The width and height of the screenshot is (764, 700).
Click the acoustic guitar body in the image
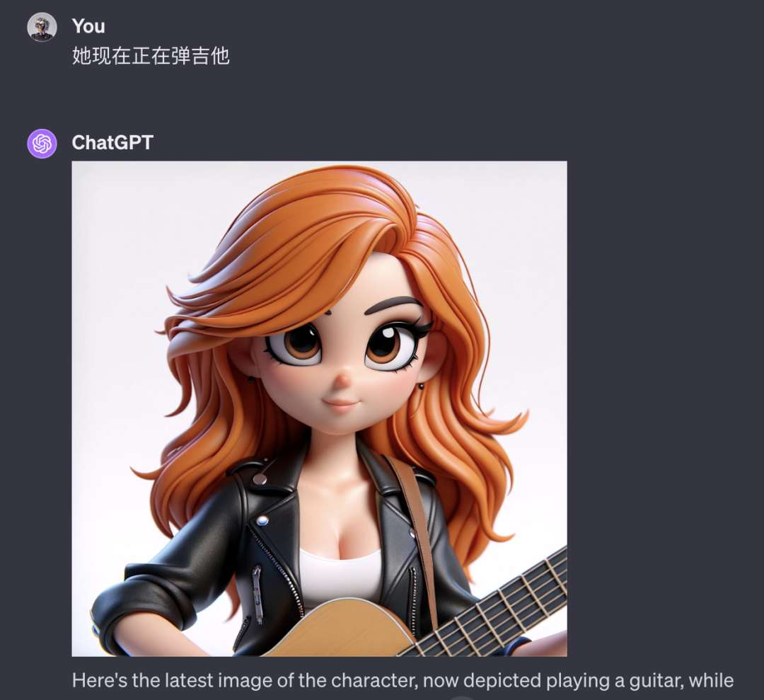point(341,629)
